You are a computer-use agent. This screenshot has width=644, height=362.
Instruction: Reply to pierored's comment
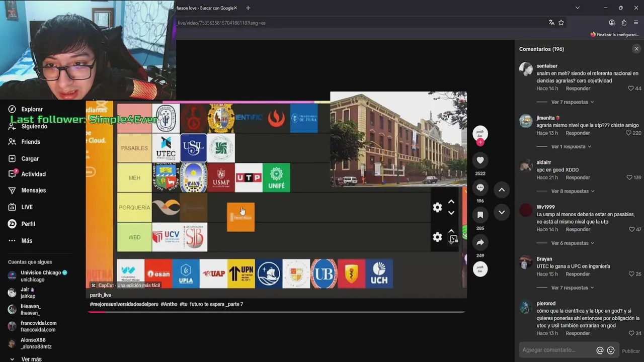coord(578,333)
